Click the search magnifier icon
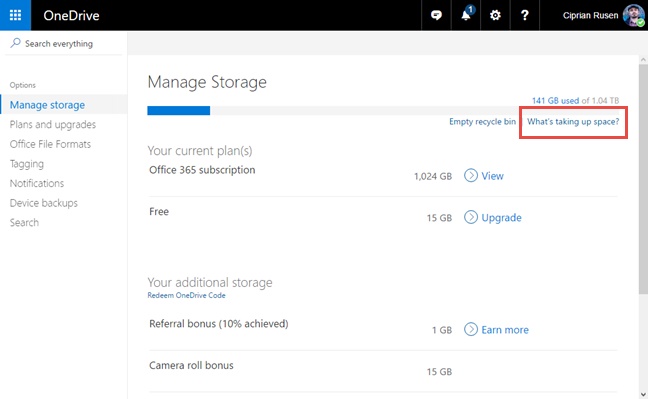Image resolution: width=648 pixels, height=399 pixels. click(x=15, y=43)
